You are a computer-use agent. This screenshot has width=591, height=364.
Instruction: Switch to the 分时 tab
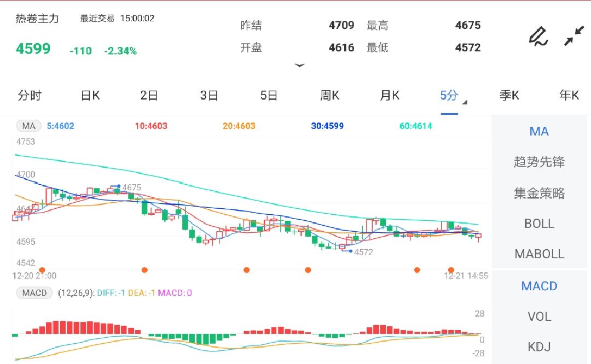[x=30, y=95]
